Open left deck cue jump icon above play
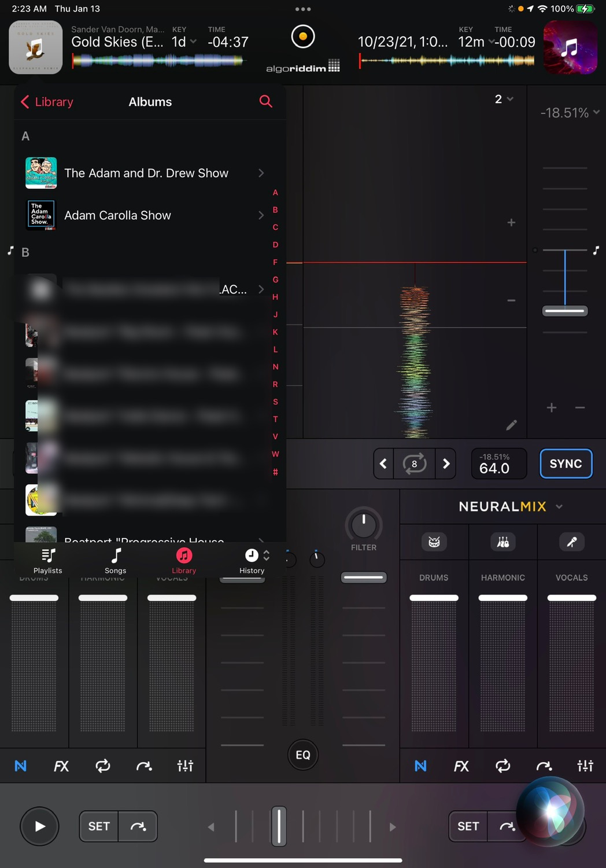Viewport: 606px width, 868px height. tap(144, 766)
